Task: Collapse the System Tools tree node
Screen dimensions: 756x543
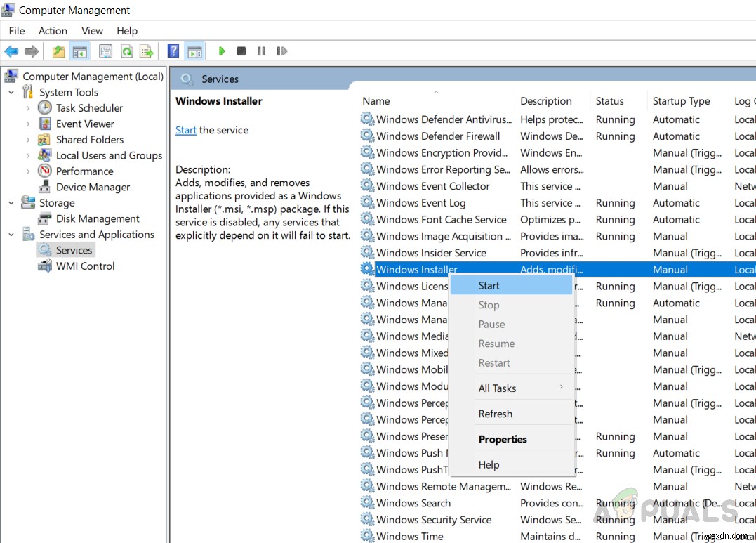Action: pos(11,92)
